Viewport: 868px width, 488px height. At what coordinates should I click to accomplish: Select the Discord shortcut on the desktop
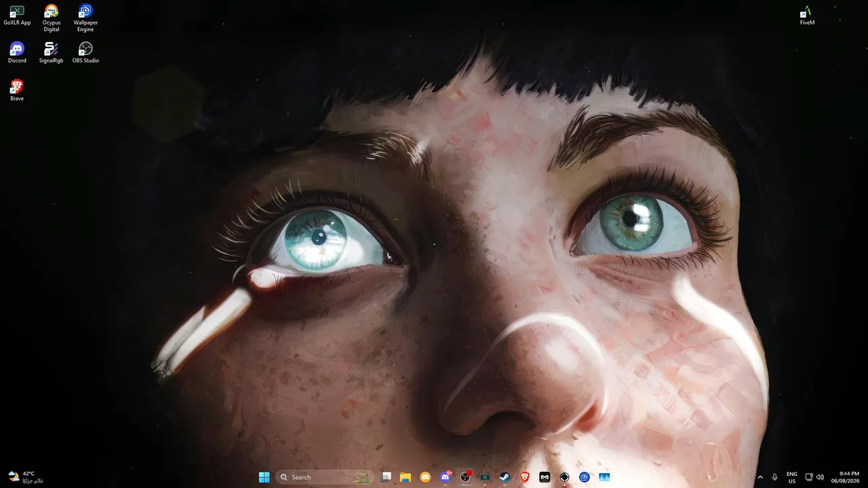[17, 53]
